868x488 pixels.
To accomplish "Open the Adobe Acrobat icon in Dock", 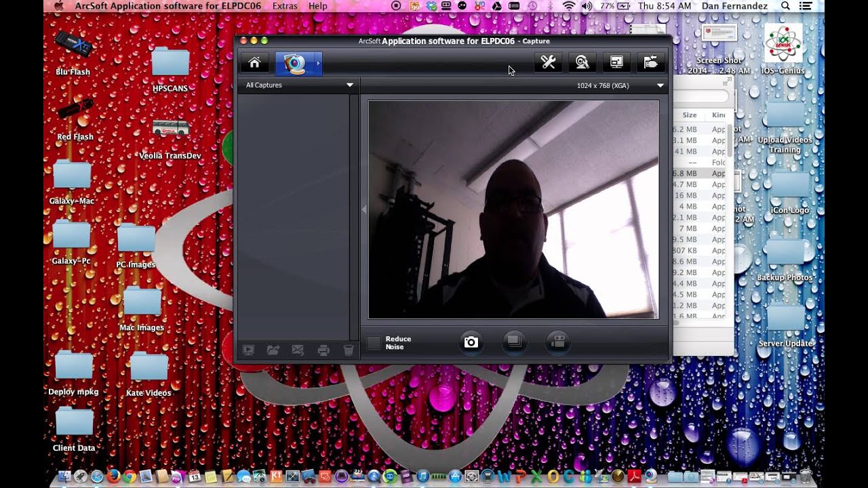I will [x=635, y=476].
